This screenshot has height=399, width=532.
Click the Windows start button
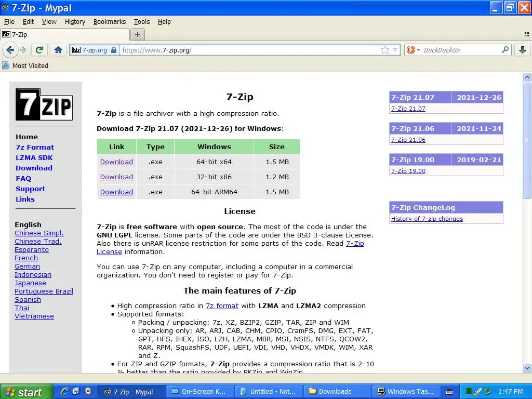point(27,392)
